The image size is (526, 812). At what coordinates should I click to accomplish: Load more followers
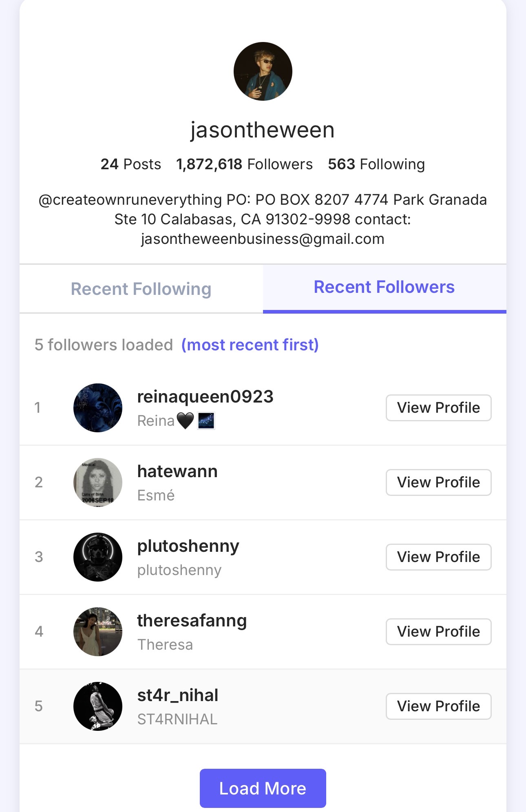click(x=263, y=788)
